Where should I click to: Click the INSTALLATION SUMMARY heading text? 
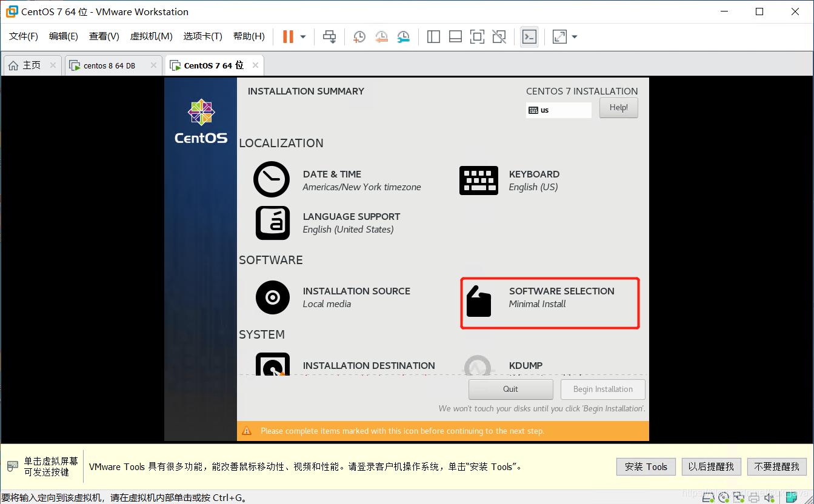(306, 91)
